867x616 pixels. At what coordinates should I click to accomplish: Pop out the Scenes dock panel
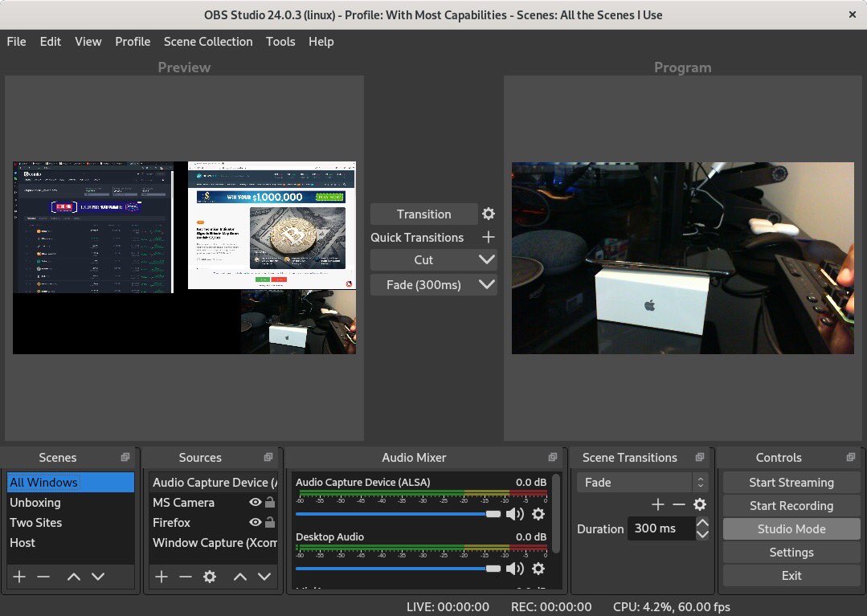(x=125, y=457)
